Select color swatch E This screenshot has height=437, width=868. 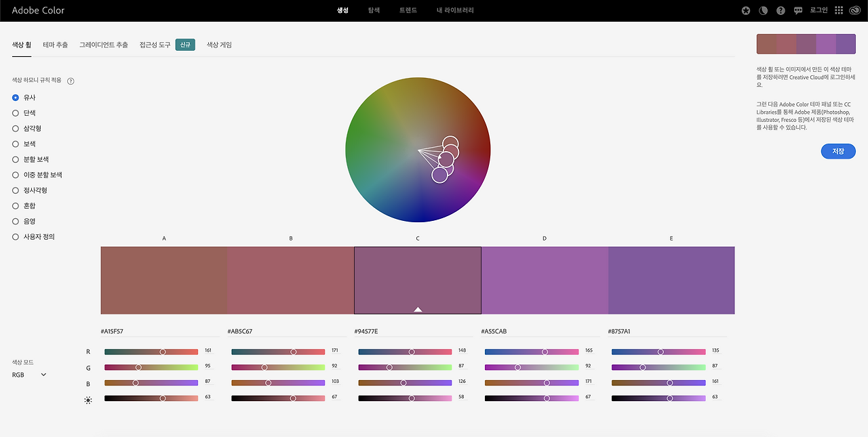point(671,280)
